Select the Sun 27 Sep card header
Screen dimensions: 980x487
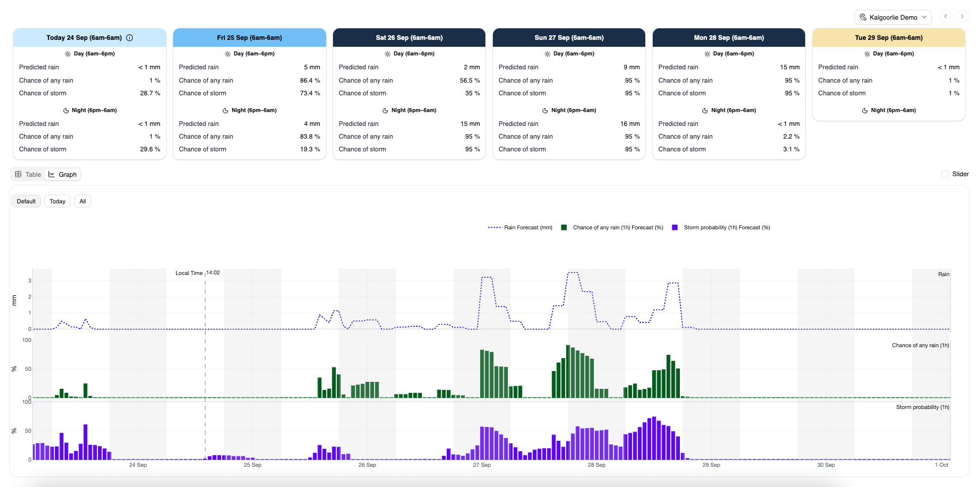click(569, 38)
